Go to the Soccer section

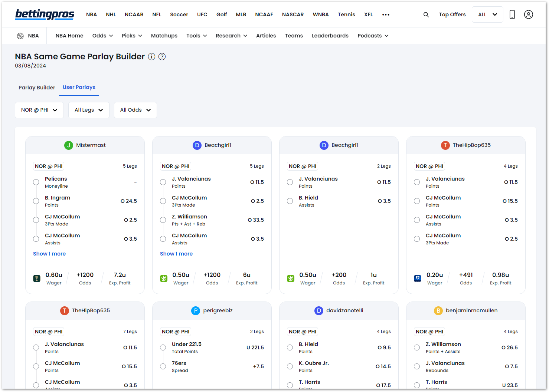click(x=179, y=15)
